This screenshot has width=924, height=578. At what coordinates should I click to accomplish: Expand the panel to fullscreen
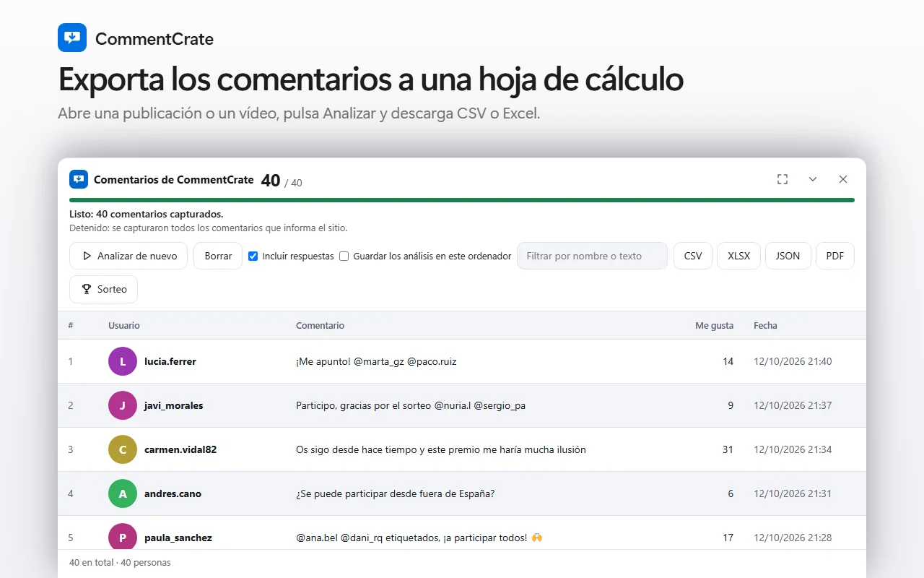[783, 179]
